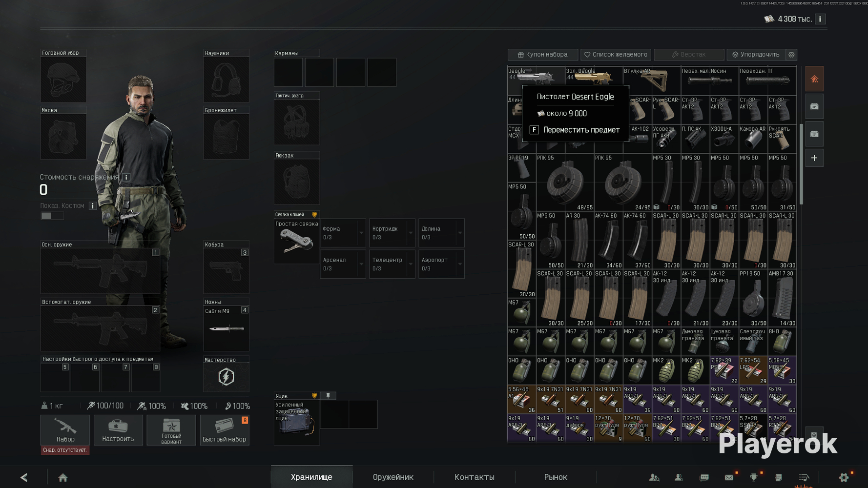The image size is (868, 488).
Task: Select the Шумовая граната item
Action: [x=724, y=342]
